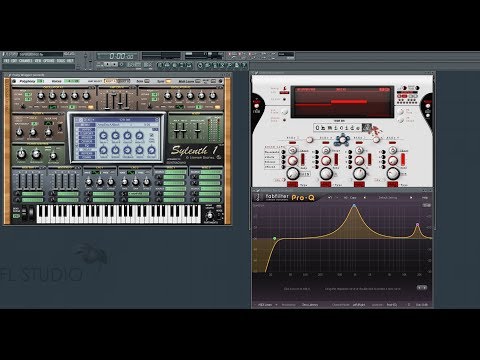Click the blue peak band node in Pro-Q
480x360 pixels.
pos(354,206)
